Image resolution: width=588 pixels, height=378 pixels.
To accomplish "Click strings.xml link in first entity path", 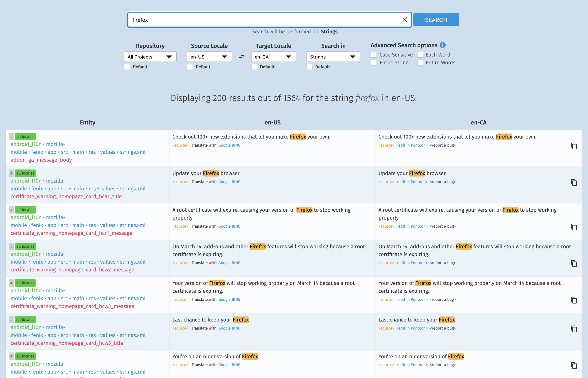I will point(133,152).
